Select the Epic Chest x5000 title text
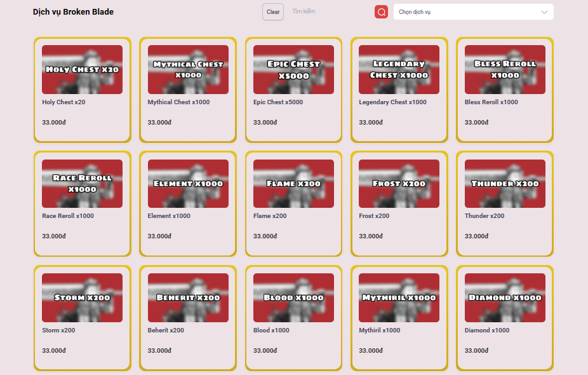 pos(278,102)
